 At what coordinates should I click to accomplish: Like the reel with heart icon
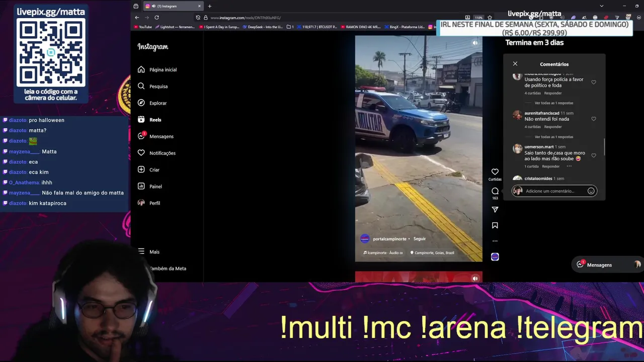[495, 172]
